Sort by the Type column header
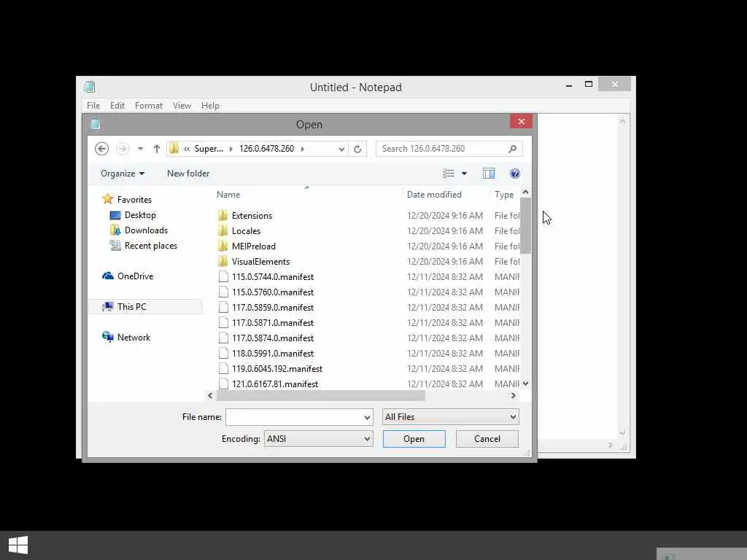The height and width of the screenshot is (560, 747). 504,194
